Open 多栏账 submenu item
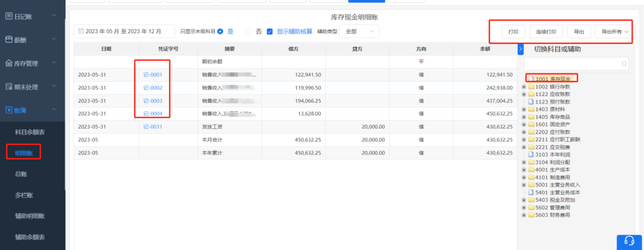 [x=24, y=195]
